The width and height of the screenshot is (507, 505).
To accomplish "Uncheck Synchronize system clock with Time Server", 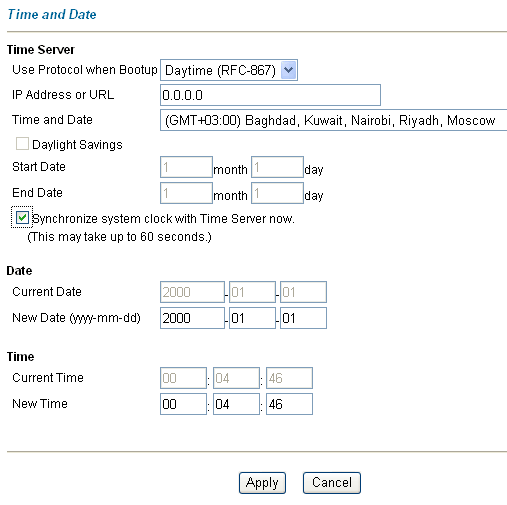I will [x=22, y=218].
